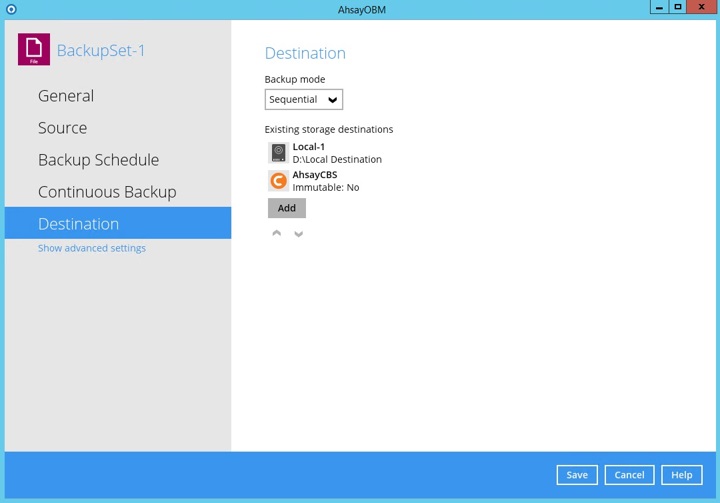The width and height of the screenshot is (720, 503).
Task: Click the AhsayOBM app icon in title bar
Action: click(x=11, y=9)
